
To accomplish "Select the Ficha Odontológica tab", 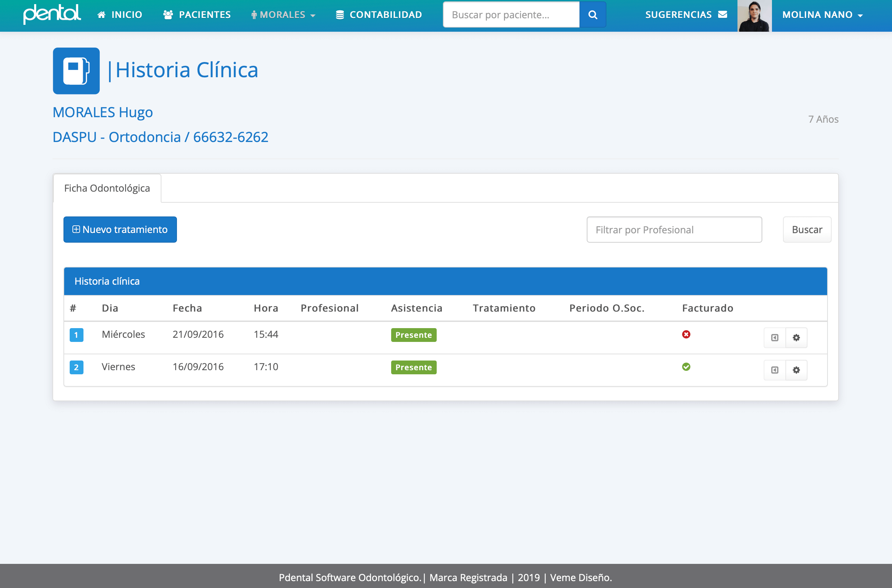I will [x=107, y=188].
